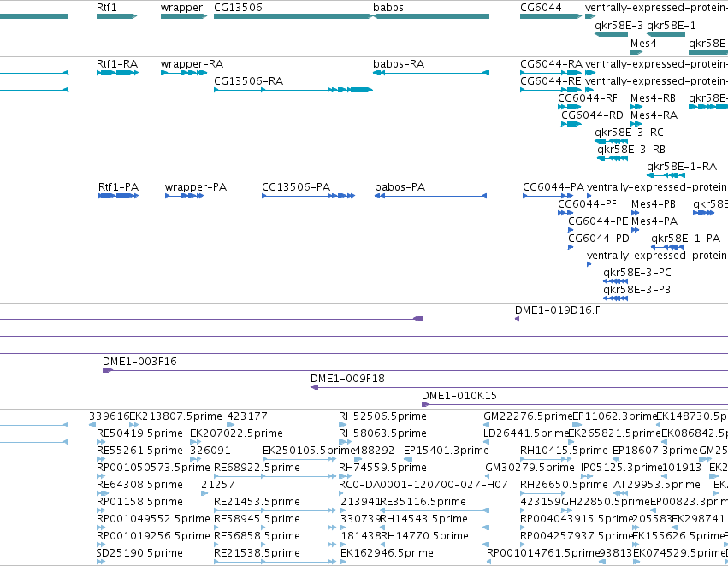Select the Mes4-PB protein label
The height and width of the screenshot is (566, 728).
click(654, 204)
